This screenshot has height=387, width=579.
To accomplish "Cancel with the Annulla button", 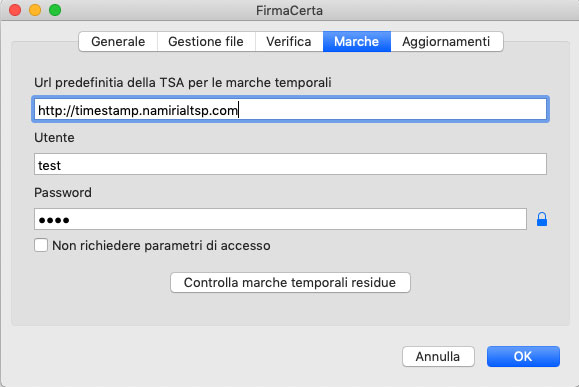I will click(x=438, y=356).
